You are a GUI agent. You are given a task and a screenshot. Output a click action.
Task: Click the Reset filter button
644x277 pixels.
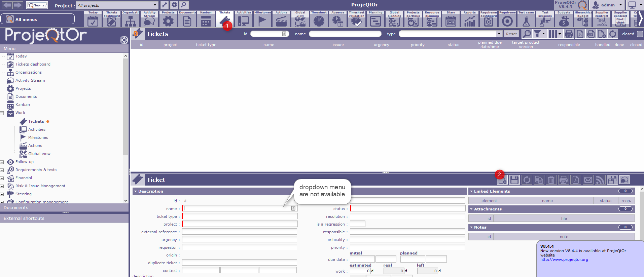pyautogui.click(x=511, y=34)
